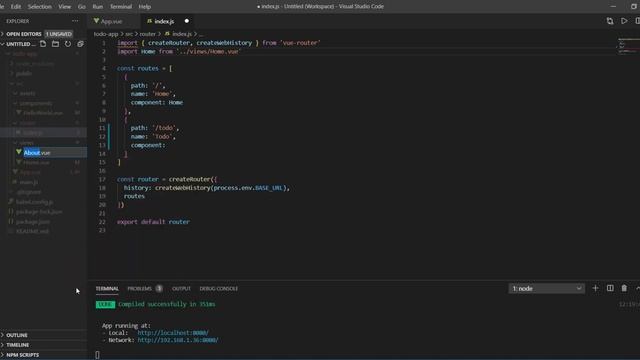Screen dimensions: 640x360
Task: Click the editor minimap
Action: click(x=628, y=46)
